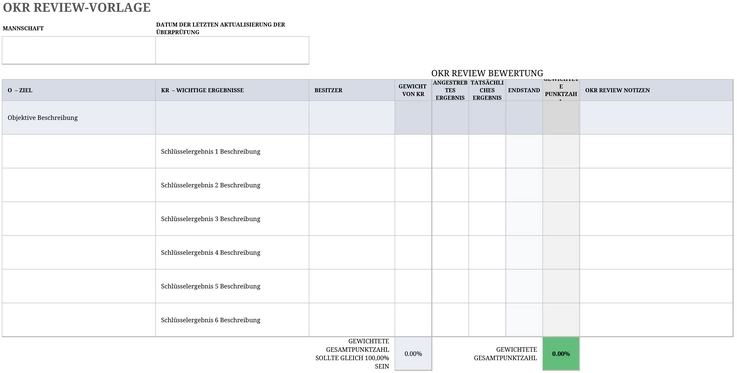The image size is (737, 373).
Task: Click the Objektive Beschreibung cell
Action: pos(79,118)
